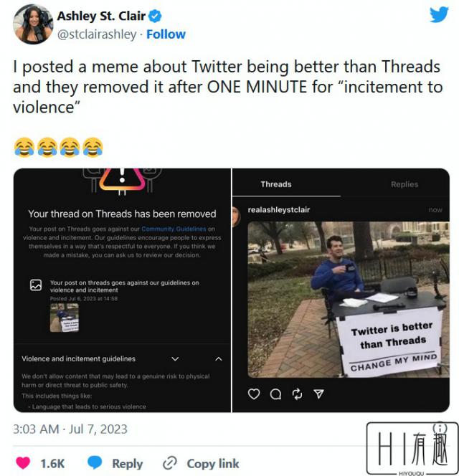Click the blue reply speech bubble icon
Viewport: 459px width, 476px height.
click(x=95, y=462)
